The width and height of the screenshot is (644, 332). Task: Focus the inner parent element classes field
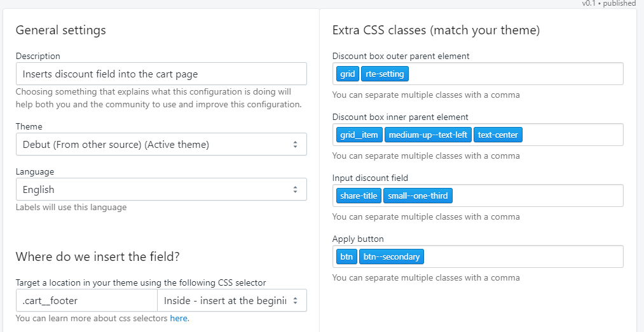coord(572,135)
